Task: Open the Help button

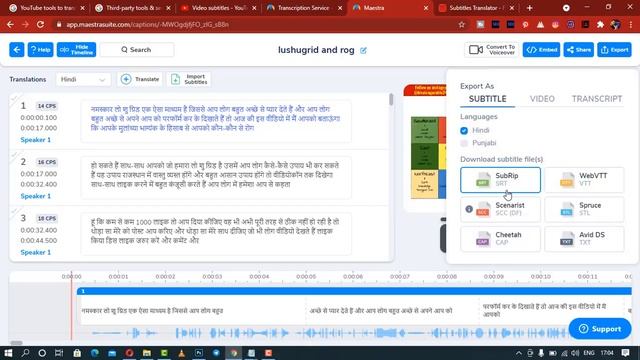Action: coord(40,50)
